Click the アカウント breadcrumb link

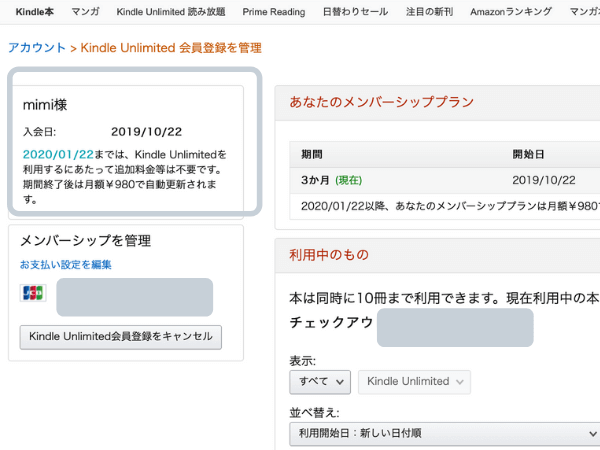(37, 48)
